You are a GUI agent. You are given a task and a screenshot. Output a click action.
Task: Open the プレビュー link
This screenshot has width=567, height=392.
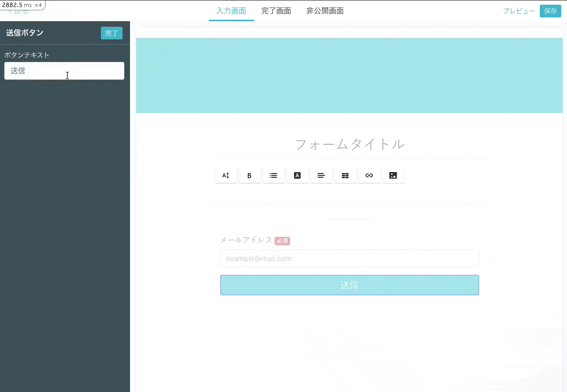pos(519,11)
